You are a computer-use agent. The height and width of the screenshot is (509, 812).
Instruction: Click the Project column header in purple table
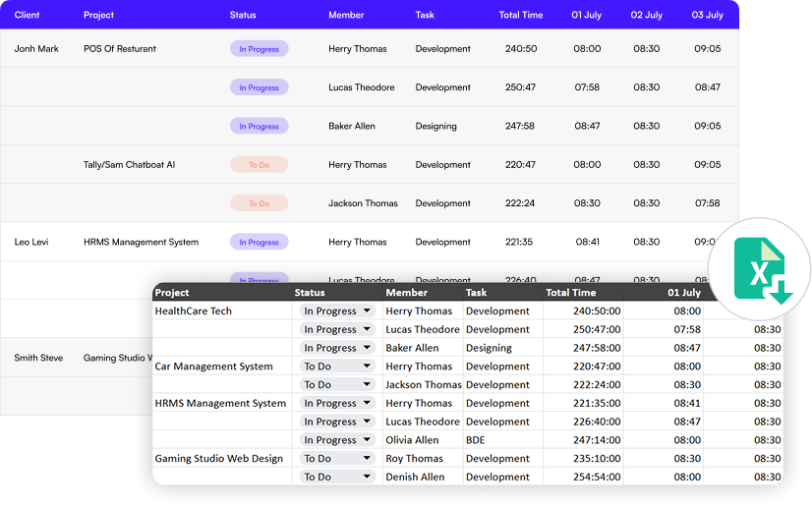[x=98, y=15]
